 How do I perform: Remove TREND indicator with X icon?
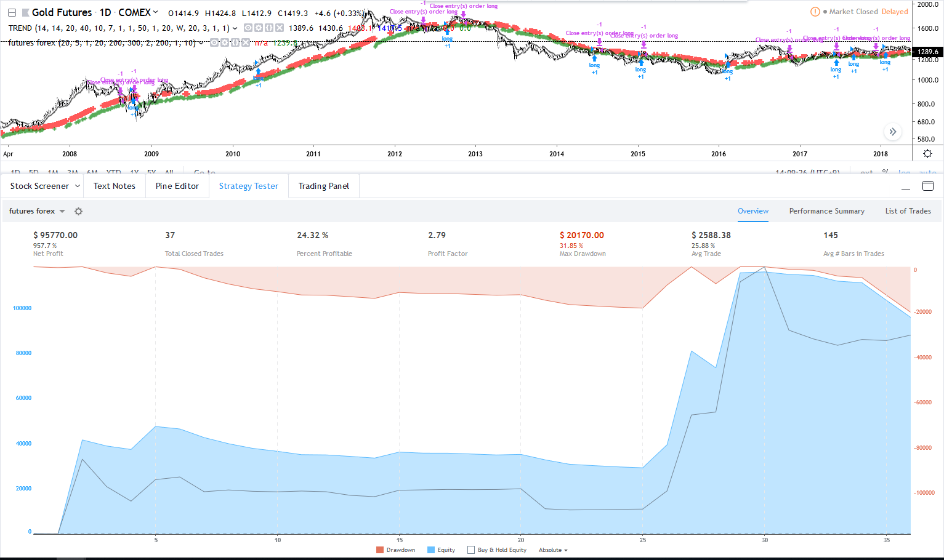279,28
